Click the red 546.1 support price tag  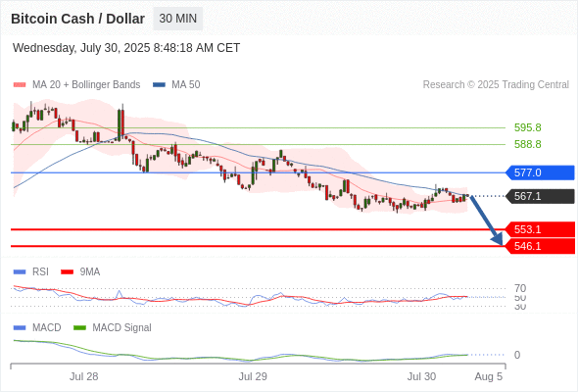tap(540, 246)
